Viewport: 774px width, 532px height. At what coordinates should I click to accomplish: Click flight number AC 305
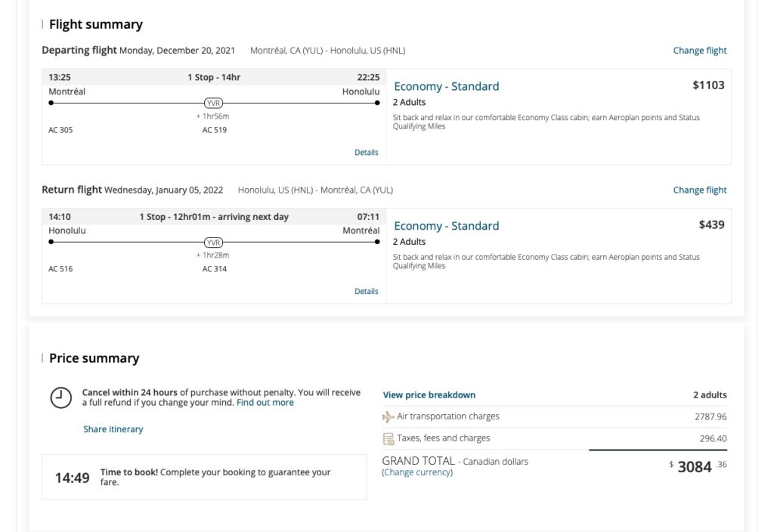(60, 130)
